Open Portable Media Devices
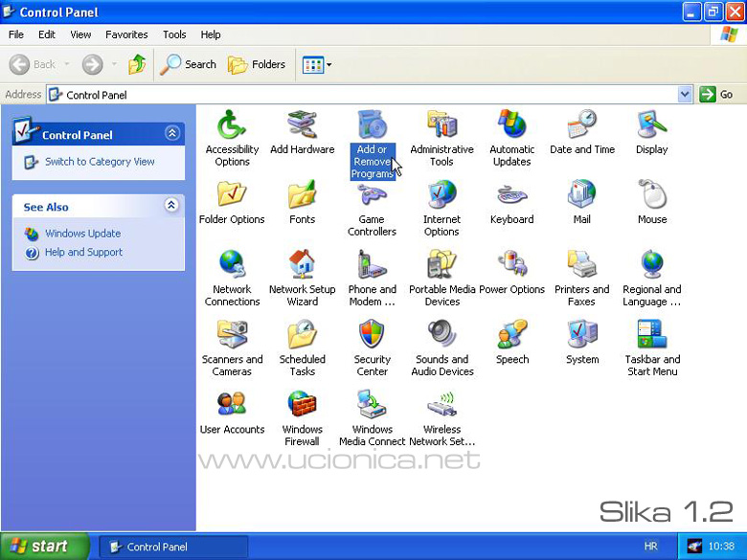 pyautogui.click(x=442, y=279)
